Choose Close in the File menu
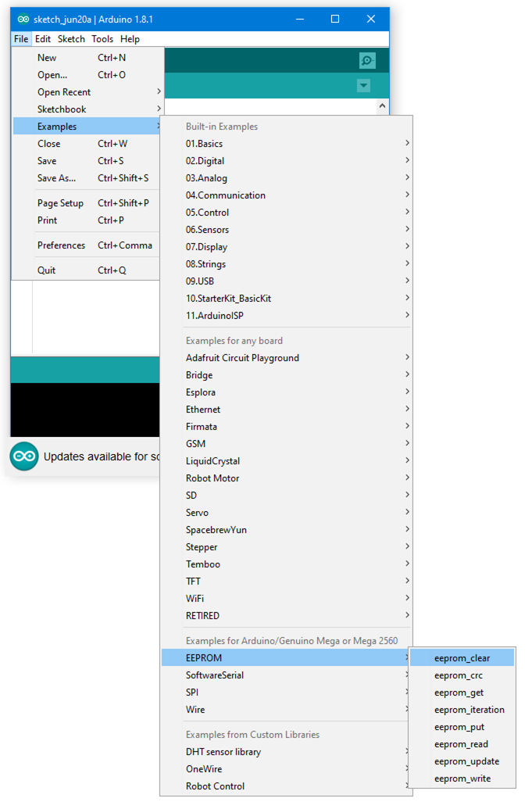532x809 pixels. pos(87,144)
